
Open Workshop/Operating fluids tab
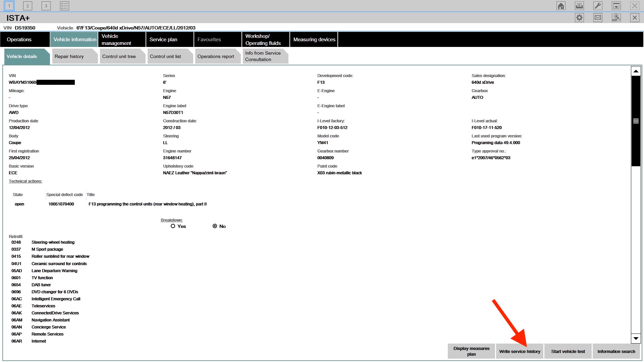[266, 40]
